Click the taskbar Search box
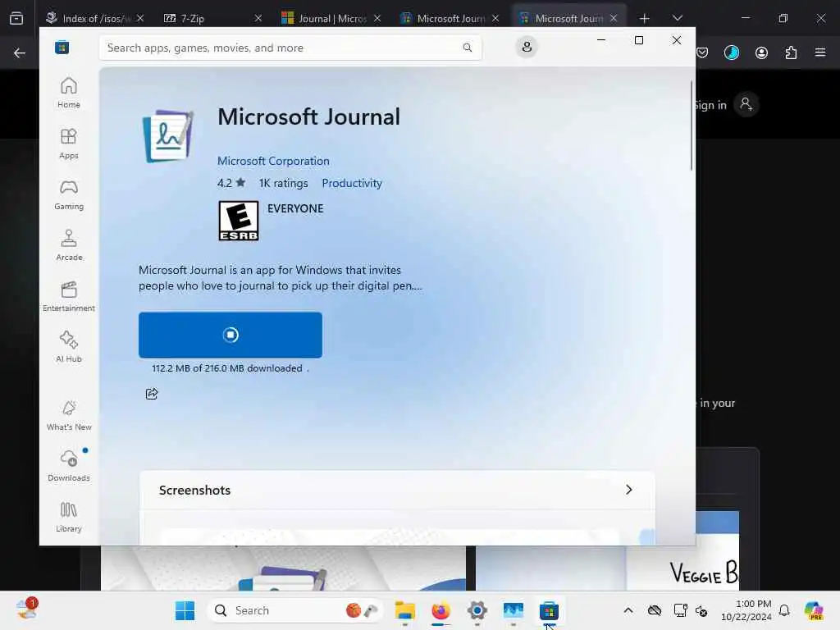This screenshot has width=840, height=630. pos(295,610)
